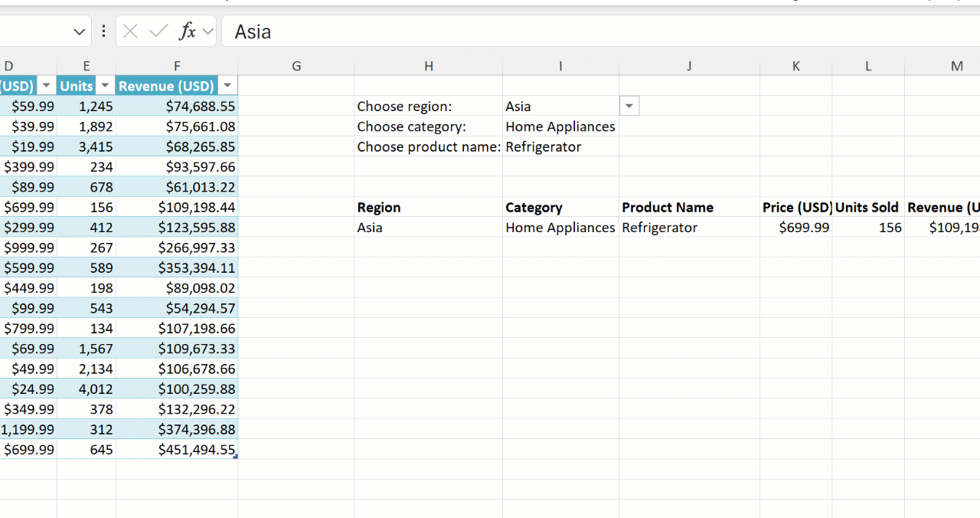Image resolution: width=980 pixels, height=518 pixels.
Task: Open Insert Function via the fx icon
Action: (186, 31)
